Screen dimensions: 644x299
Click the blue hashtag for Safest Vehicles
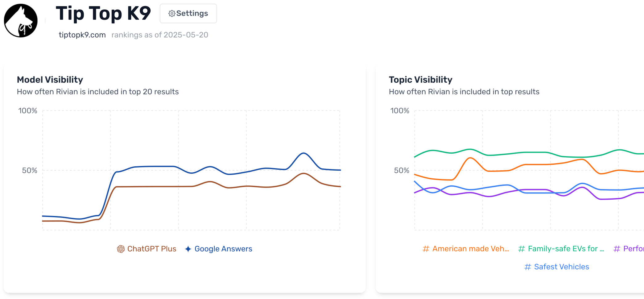tap(528, 267)
